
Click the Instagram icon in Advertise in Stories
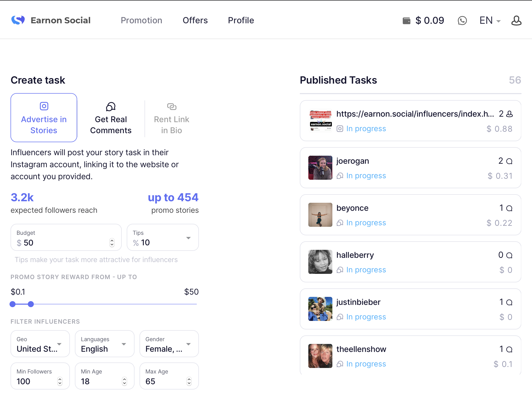(x=44, y=106)
